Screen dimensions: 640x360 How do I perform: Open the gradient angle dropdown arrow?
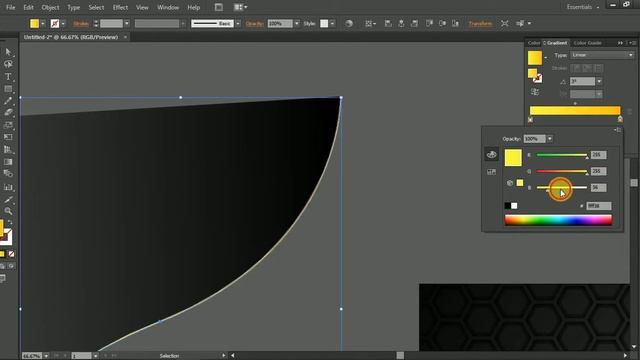tap(599, 82)
